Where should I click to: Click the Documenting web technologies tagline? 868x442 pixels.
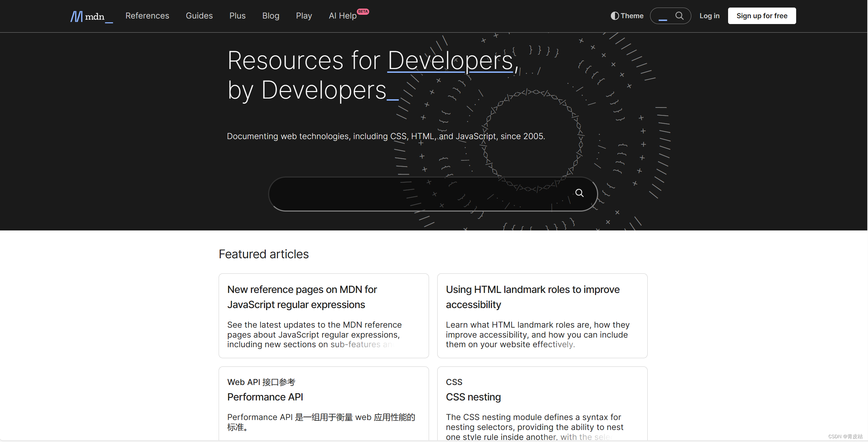[386, 136]
